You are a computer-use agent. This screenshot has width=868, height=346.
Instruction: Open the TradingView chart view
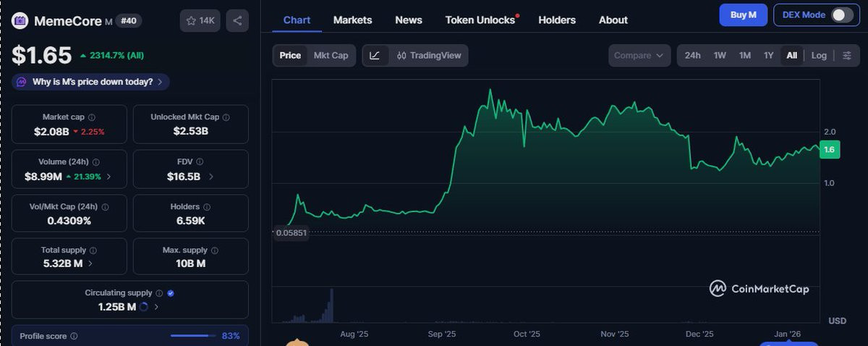[x=428, y=55]
